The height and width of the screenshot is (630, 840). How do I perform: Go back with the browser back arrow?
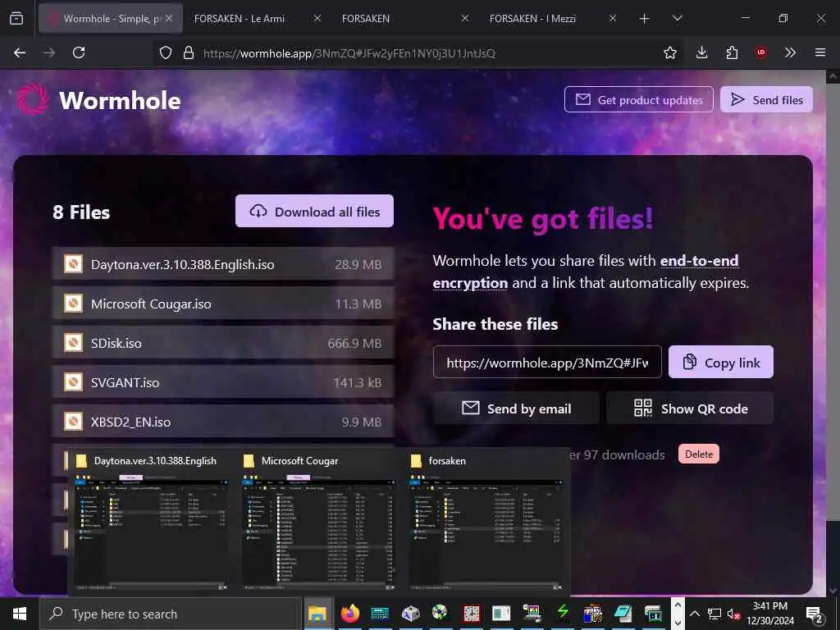20,52
